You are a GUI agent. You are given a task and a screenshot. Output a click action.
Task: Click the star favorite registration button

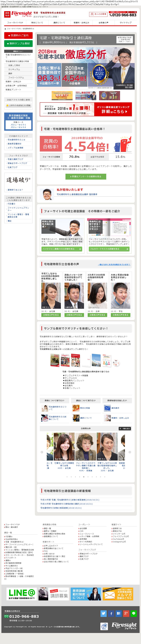19,106
